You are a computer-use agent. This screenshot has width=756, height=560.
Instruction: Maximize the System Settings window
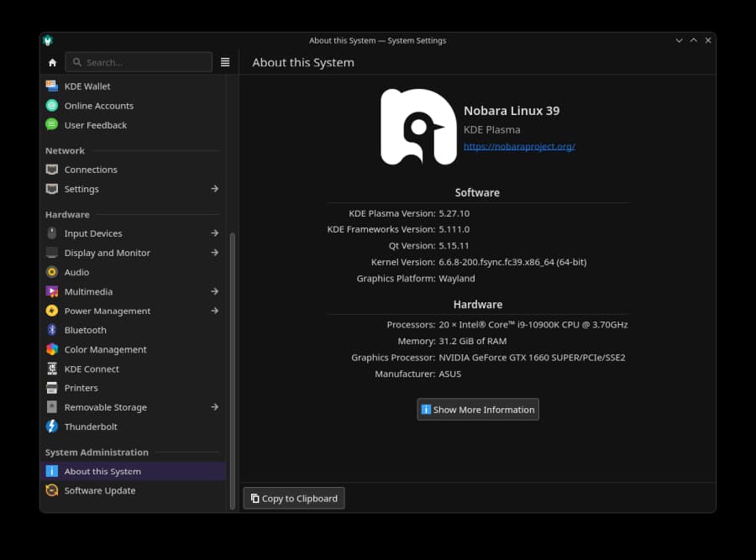click(x=693, y=40)
